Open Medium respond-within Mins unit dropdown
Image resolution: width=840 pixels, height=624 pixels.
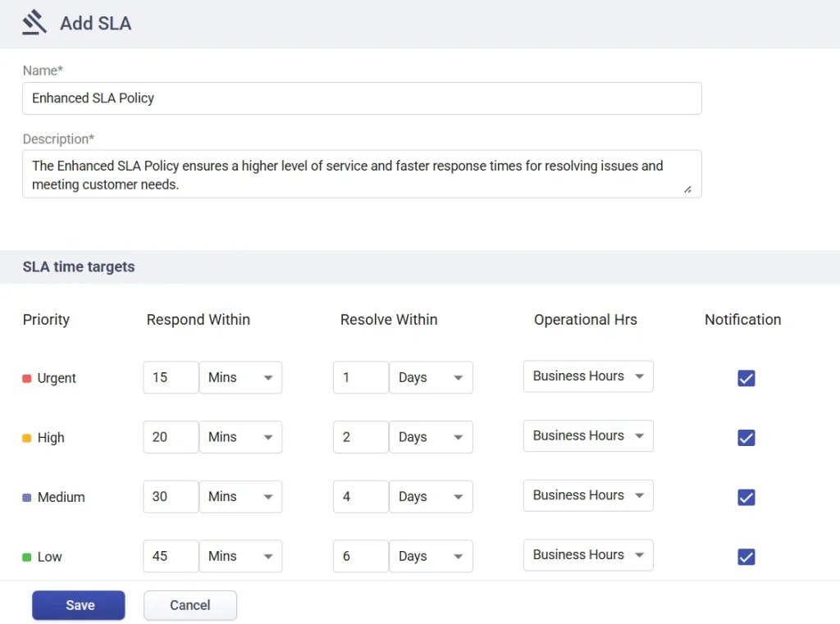point(240,497)
